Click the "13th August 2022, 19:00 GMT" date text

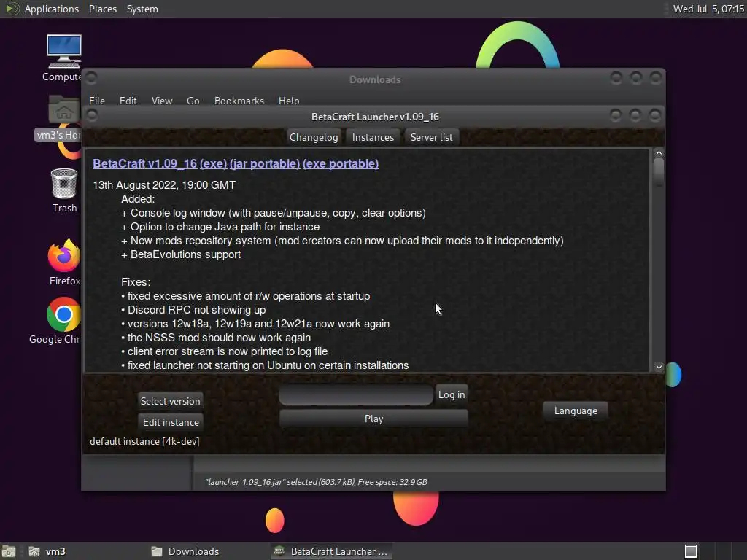164,185
